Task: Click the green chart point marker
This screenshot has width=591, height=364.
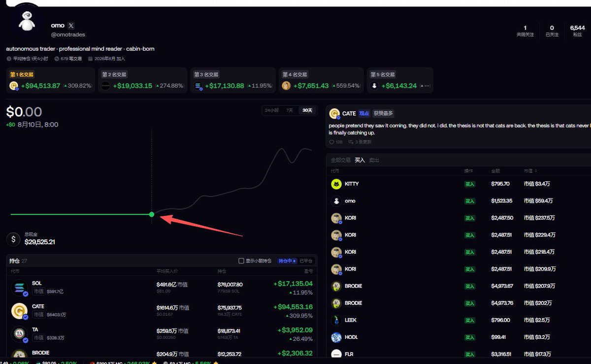Action: (x=152, y=214)
